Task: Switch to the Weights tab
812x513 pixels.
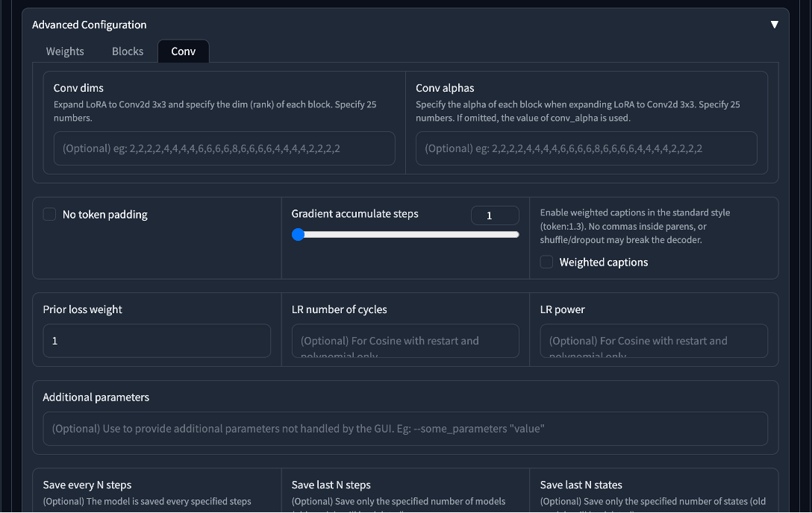Action: [65, 51]
